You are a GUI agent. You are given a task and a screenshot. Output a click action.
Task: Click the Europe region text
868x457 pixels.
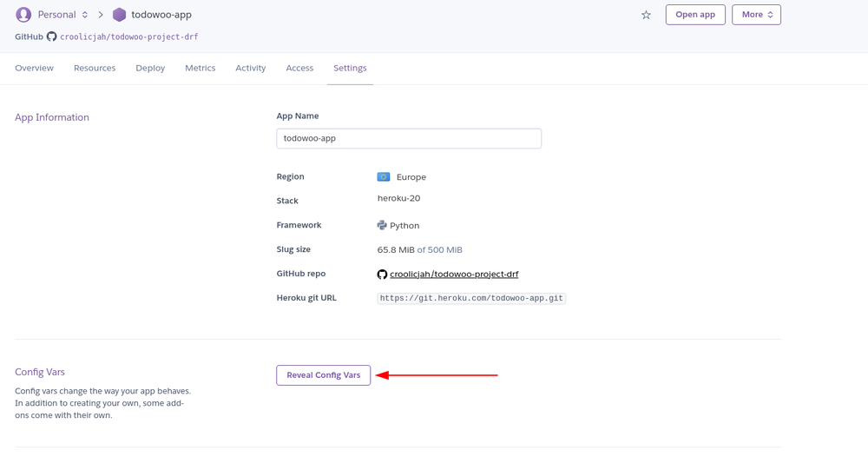pyautogui.click(x=411, y=177)
